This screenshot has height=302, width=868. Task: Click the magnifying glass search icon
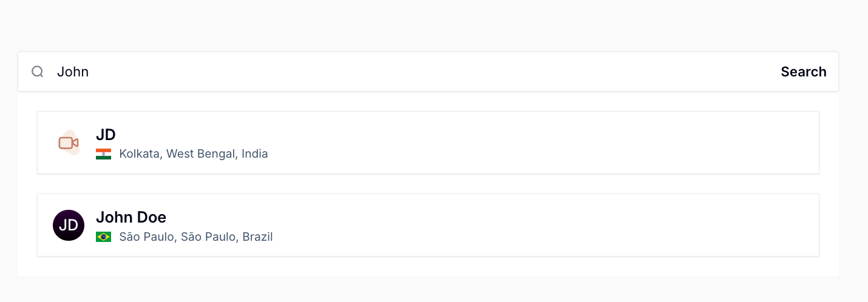click(x=38, y=72)
